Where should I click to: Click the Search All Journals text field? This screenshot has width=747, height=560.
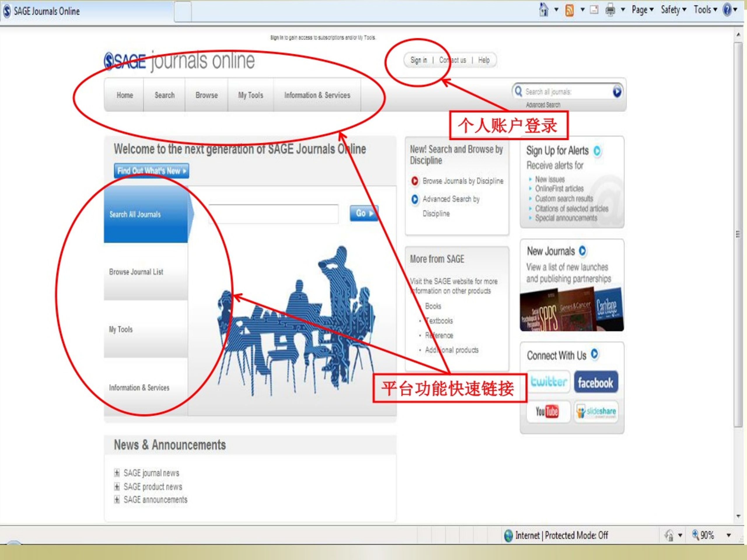273,214
